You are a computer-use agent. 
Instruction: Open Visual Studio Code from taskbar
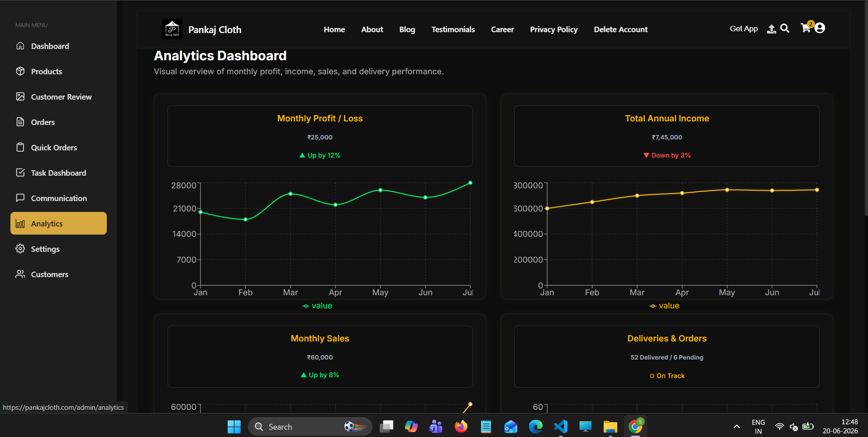pyautogui.click(x=561, y=427)
